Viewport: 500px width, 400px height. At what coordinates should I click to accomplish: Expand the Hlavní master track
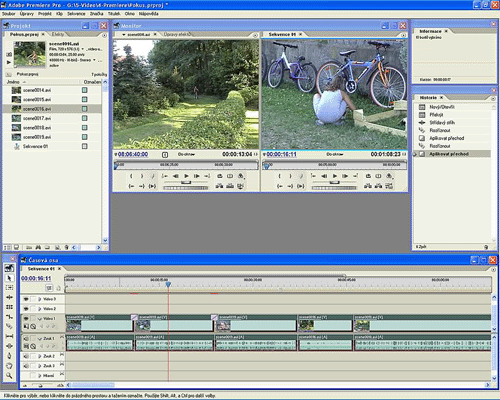[x=40, y=376]
